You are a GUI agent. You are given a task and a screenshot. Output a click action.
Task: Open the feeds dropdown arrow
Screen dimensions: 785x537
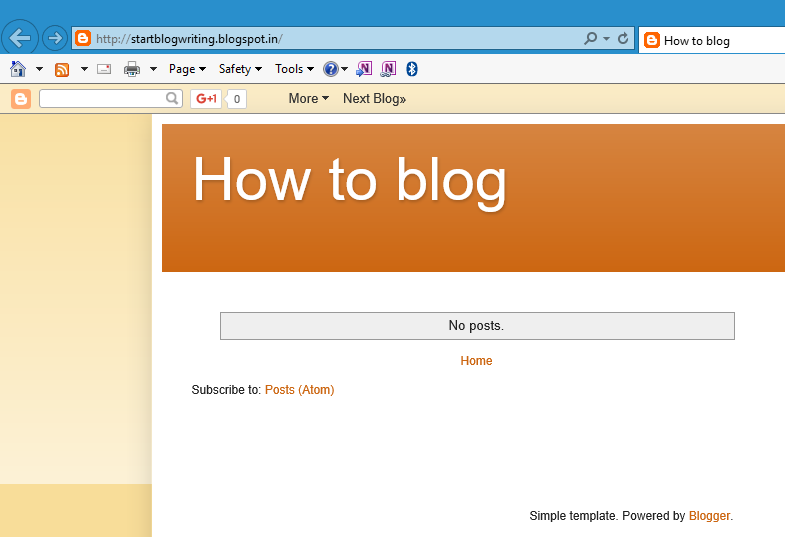[84, 69]
